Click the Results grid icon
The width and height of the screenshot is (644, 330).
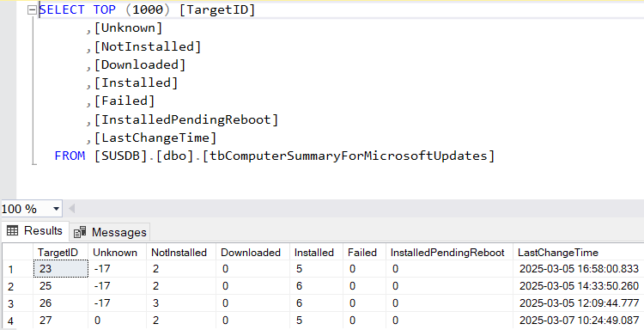(x=12, y=230)
